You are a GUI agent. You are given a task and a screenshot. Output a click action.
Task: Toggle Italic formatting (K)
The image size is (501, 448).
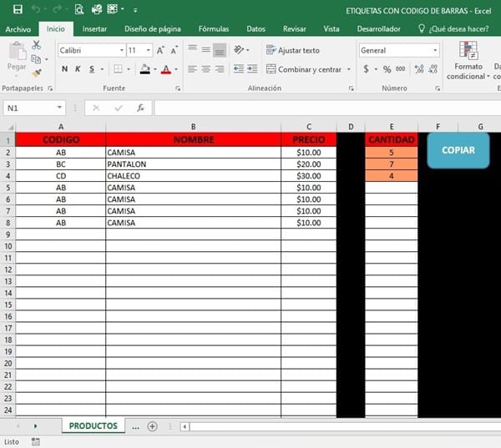[78, 69]
